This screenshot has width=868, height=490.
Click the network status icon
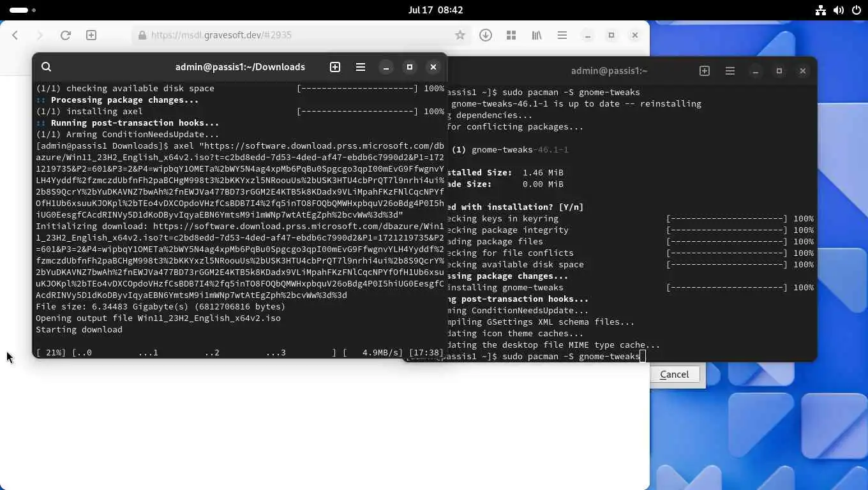821,10
